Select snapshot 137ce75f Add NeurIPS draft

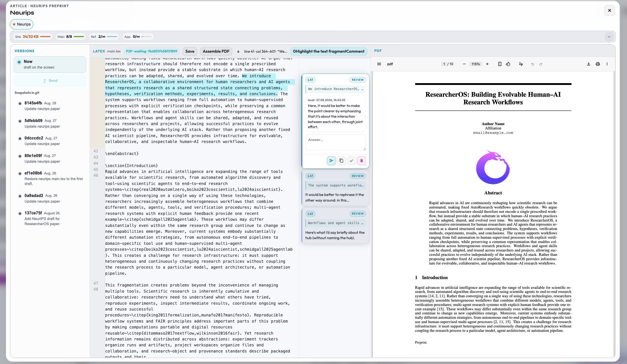click(50, 218)
